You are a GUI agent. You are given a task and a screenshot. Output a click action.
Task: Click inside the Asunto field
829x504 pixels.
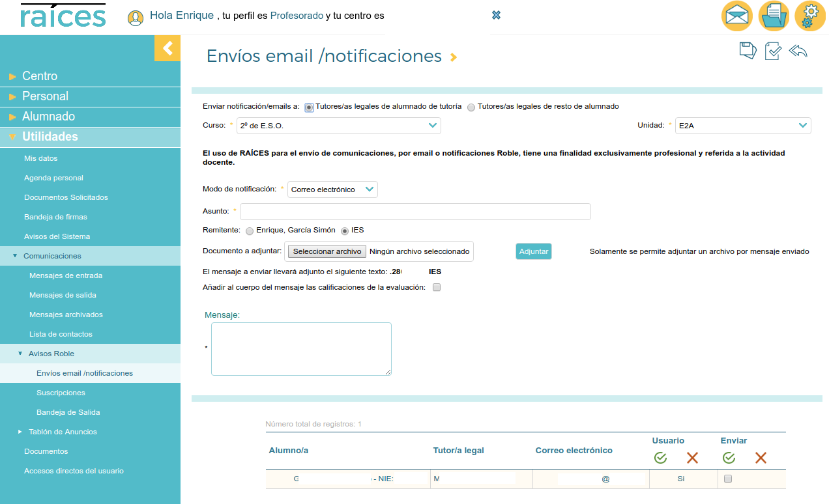(415, 211)
